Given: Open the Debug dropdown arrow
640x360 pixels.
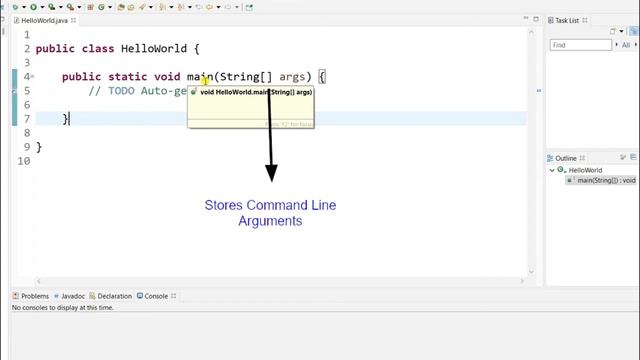Looking at the screenshot, I should click(24, 7).
